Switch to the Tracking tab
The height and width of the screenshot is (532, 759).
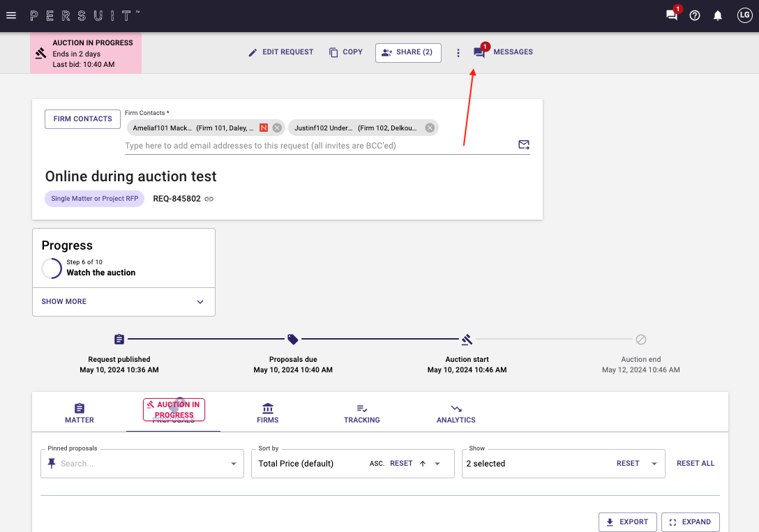pyautogui.click(x=361, y=413)
